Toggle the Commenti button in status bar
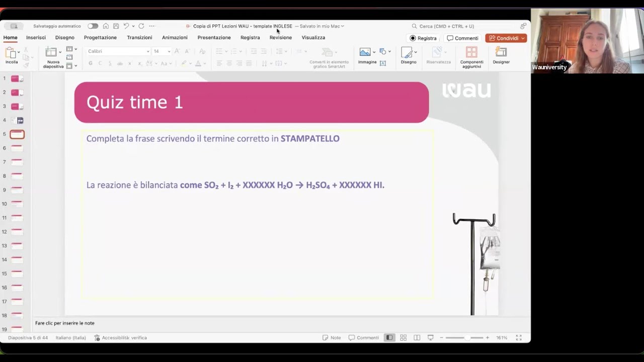The image size is (644, 362). point(364,338)
